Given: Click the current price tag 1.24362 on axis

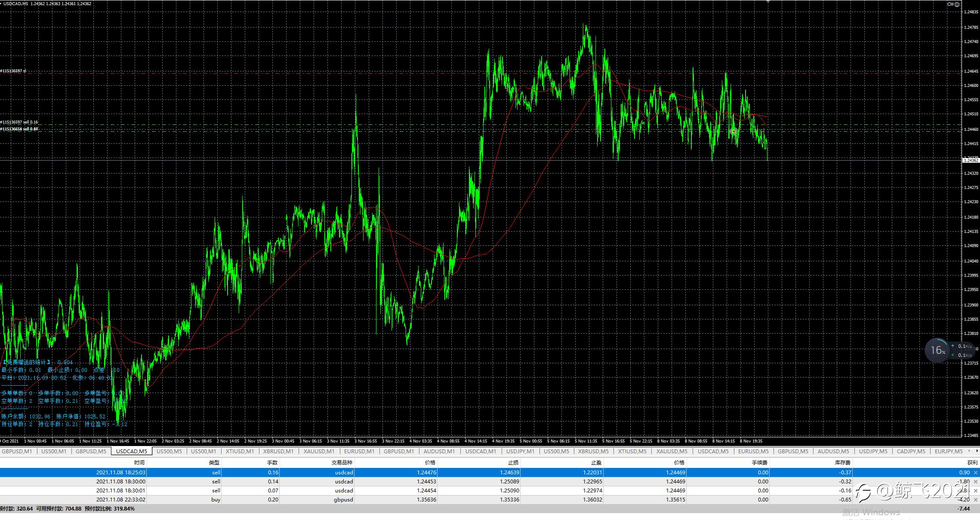Looking at the screenshot, I should (971, 160).
